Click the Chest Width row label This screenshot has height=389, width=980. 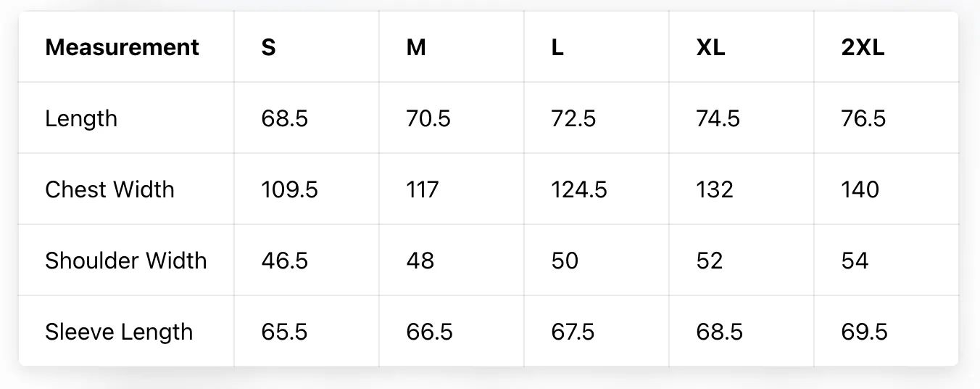[x=109, y=189]
